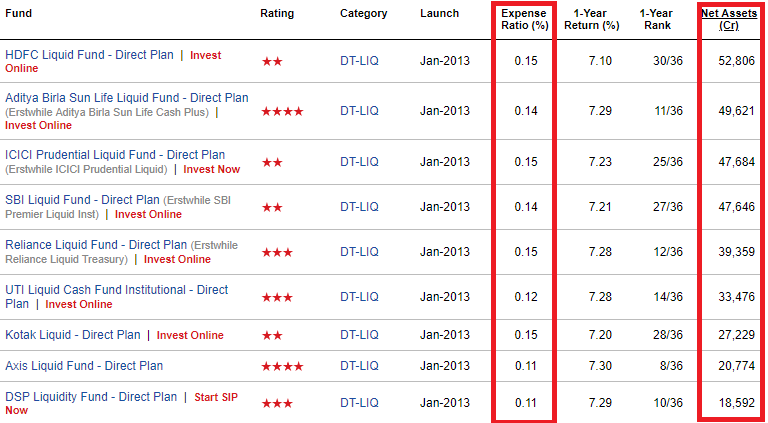Open DT-LIQ category in Reliance Liquid row
The image size is (768, 423).
click(x=360, y=252)
